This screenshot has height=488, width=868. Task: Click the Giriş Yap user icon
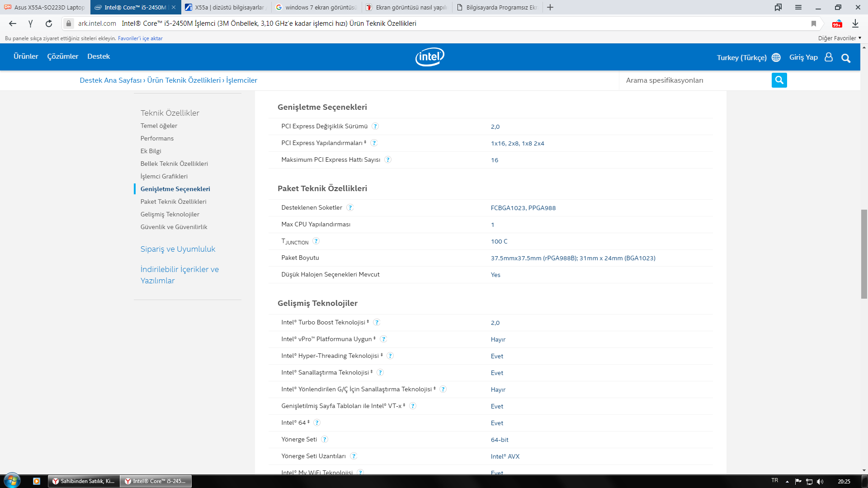829,57
